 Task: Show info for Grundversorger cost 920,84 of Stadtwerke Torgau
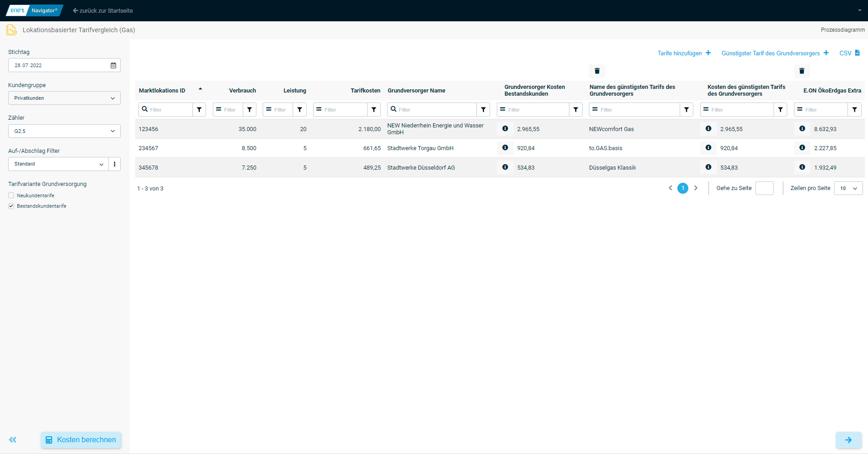click(x=505, y=148)
